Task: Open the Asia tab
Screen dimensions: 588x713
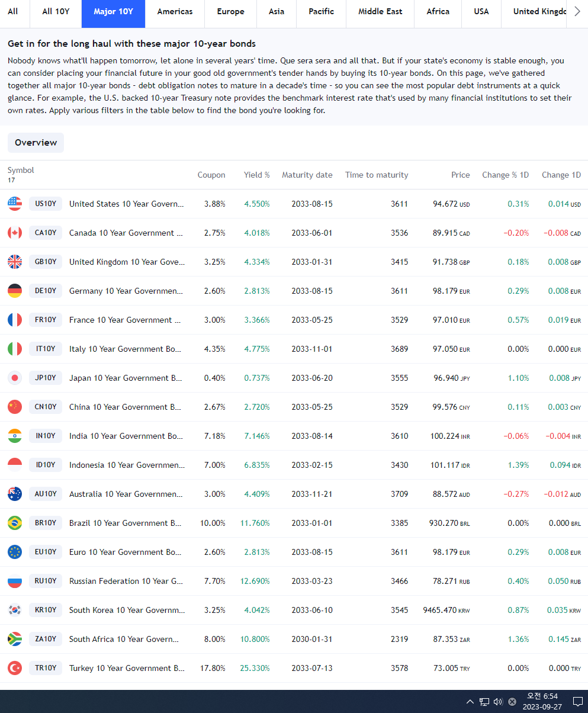Action: click(277, 12)
